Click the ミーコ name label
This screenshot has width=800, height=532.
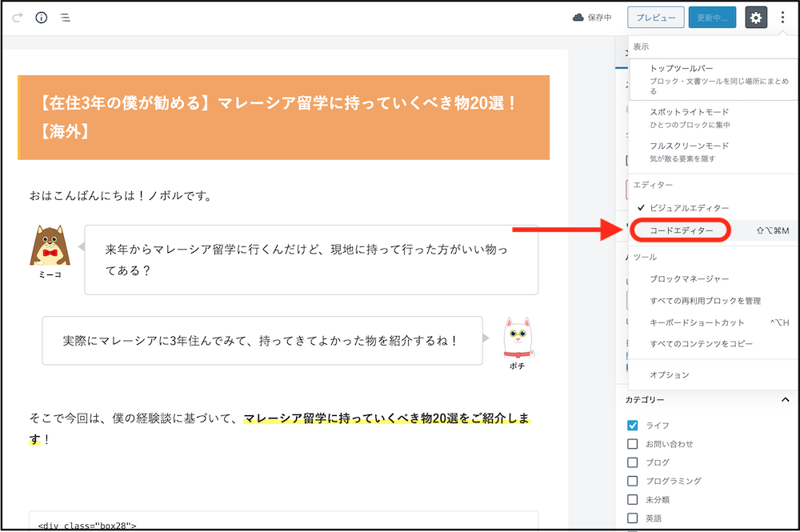click(x=50, y=274)
